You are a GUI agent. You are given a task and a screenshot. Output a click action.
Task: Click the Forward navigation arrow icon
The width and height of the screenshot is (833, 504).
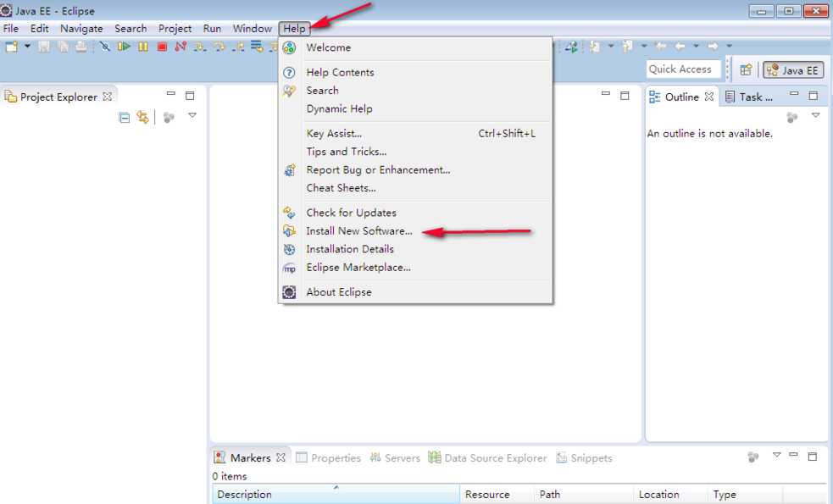(x=713, y=47)
